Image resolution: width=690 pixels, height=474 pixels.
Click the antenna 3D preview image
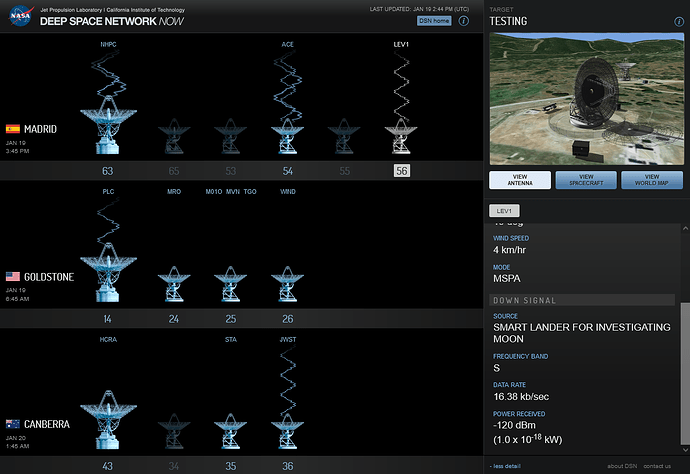[587, 99]
